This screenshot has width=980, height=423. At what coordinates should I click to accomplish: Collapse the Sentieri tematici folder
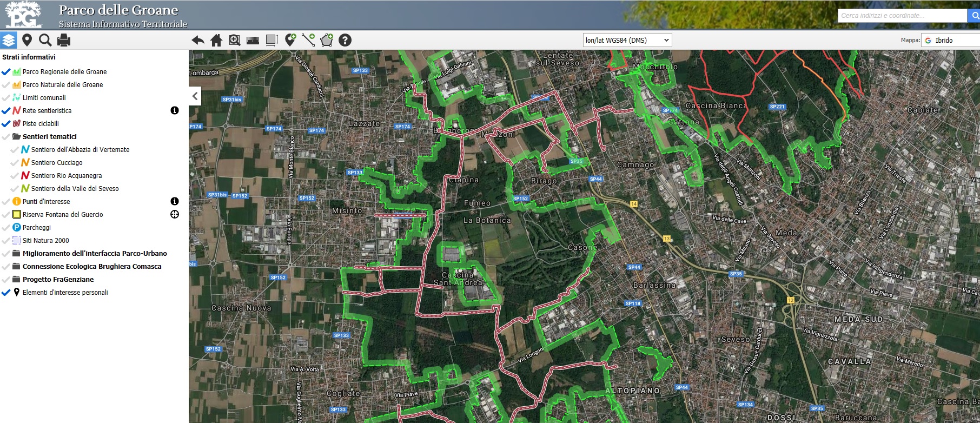tap(17, 137)
